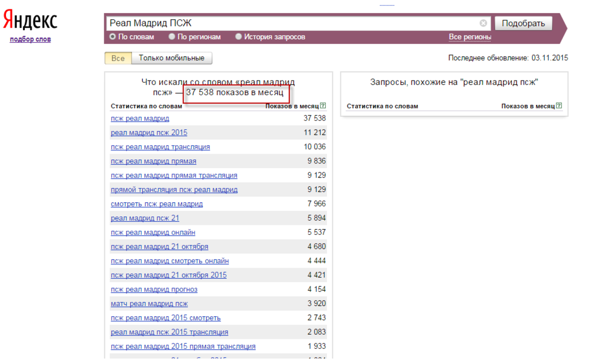Click the value 7 966
The width and height of the screenshot is (589, 364).
317,204
